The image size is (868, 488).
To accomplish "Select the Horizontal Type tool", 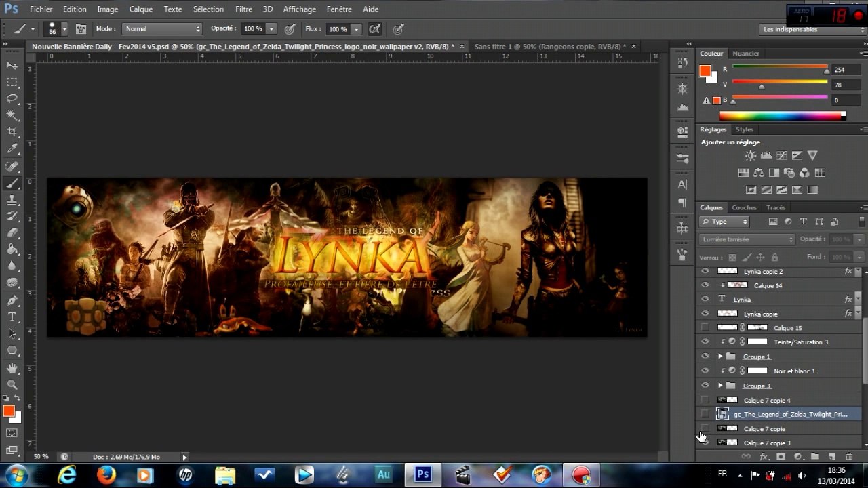I will point(12,317).
